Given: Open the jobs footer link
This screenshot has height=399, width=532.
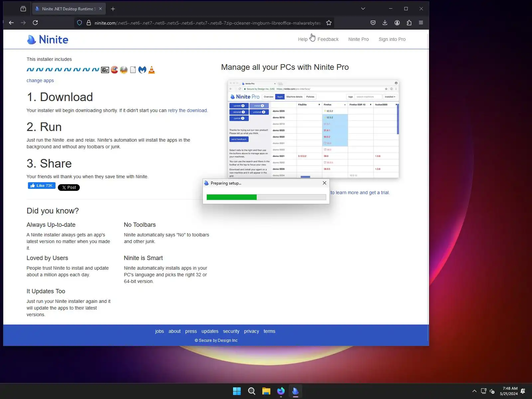Looking at the screenshot, I should coord(160,331).
